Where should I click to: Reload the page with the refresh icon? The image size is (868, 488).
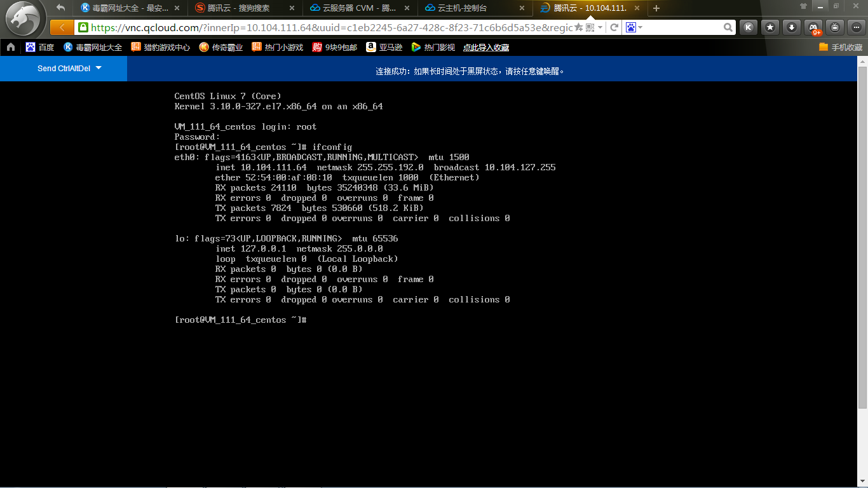614,27
